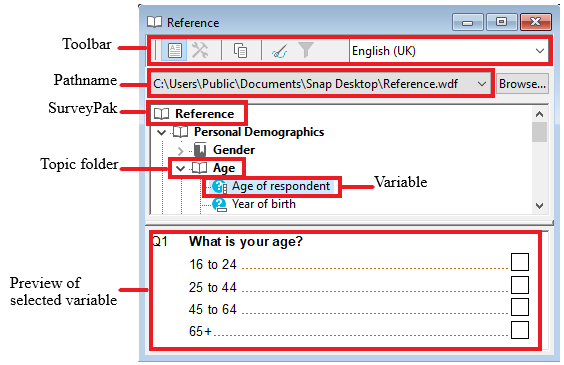Click the Gender topic closed-book icon
Image resolution: width=564 pixels, height=365 pixels.
click(x=200, y=150)
